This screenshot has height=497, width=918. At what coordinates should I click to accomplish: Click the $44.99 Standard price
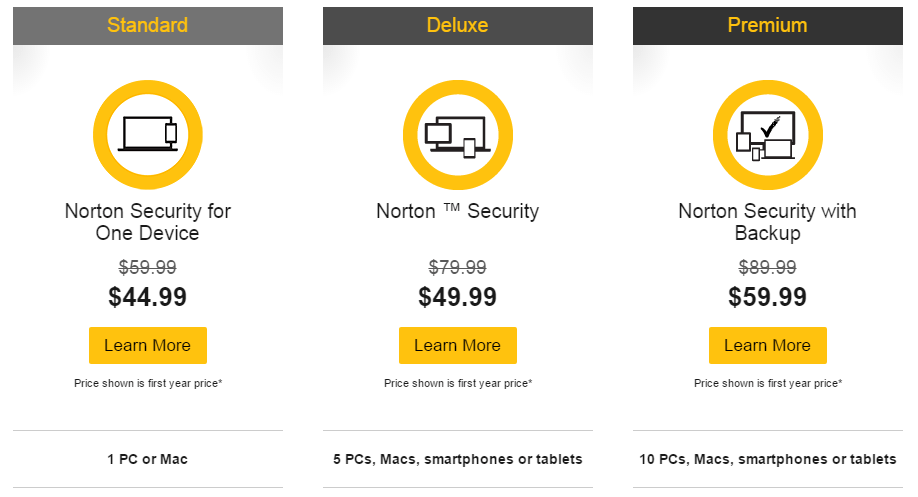click(x=148, y=297)
